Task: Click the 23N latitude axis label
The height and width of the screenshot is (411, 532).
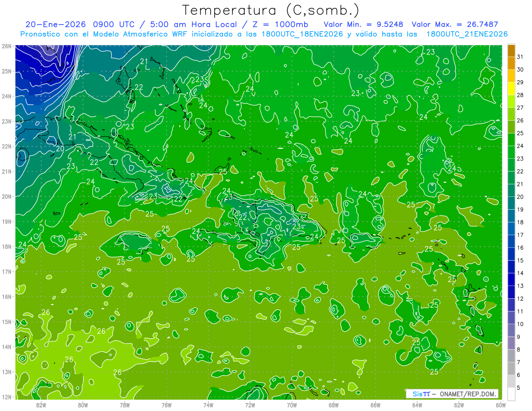Action: (x=7, y=121)
